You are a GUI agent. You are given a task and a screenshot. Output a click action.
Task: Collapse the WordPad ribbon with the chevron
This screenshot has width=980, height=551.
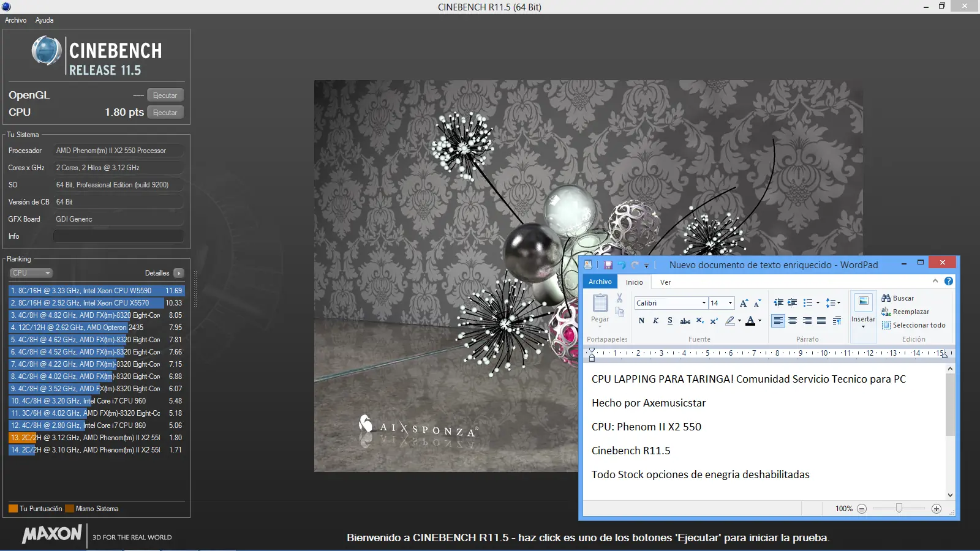pos(935,281)
